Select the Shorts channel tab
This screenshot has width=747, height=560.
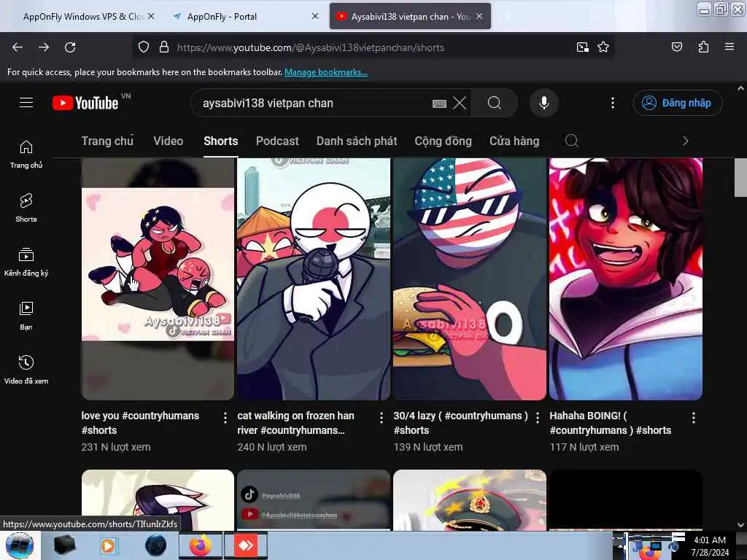coord(220,141)
